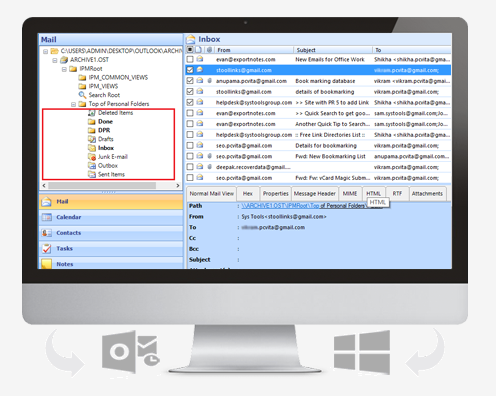Open the Attachments tab
This screenshot has width=496, height=396.
click(x=427, y=194)
